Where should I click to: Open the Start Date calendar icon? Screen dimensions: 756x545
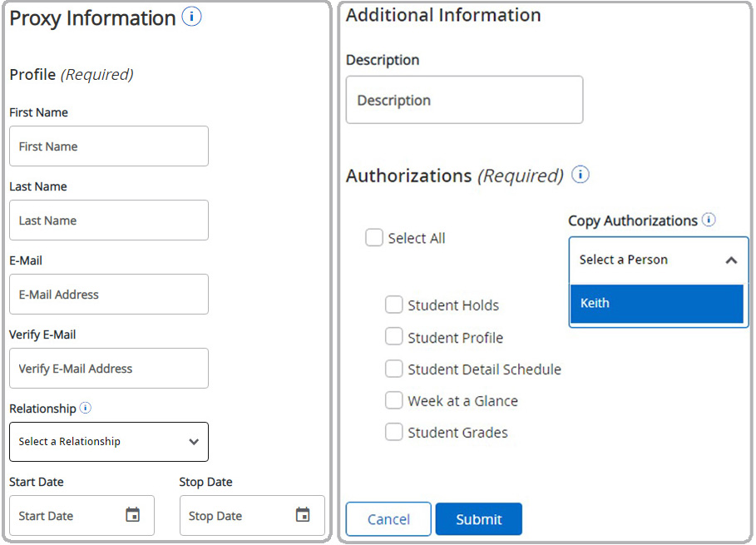tap(132, 515)
